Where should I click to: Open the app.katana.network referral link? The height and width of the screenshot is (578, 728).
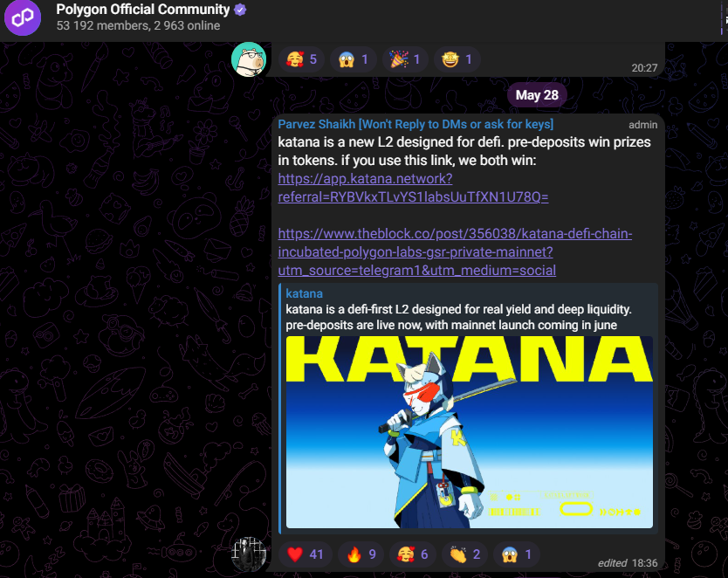(x=413, y=188)
